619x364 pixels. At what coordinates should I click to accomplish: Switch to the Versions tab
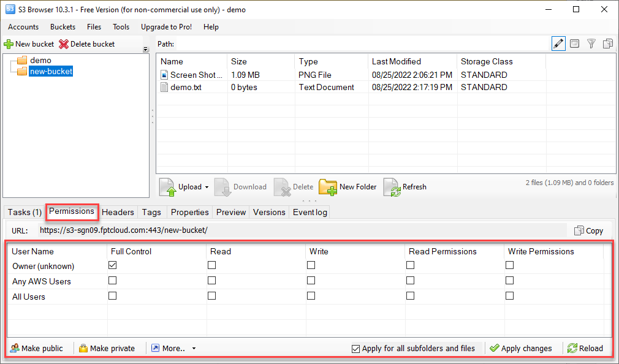click(269, 212)
